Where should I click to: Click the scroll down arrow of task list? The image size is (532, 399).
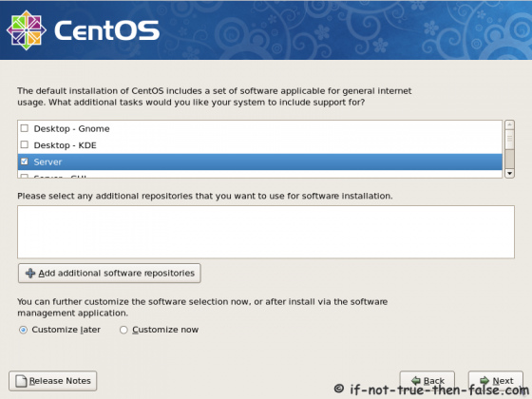(x=509, y=173)
